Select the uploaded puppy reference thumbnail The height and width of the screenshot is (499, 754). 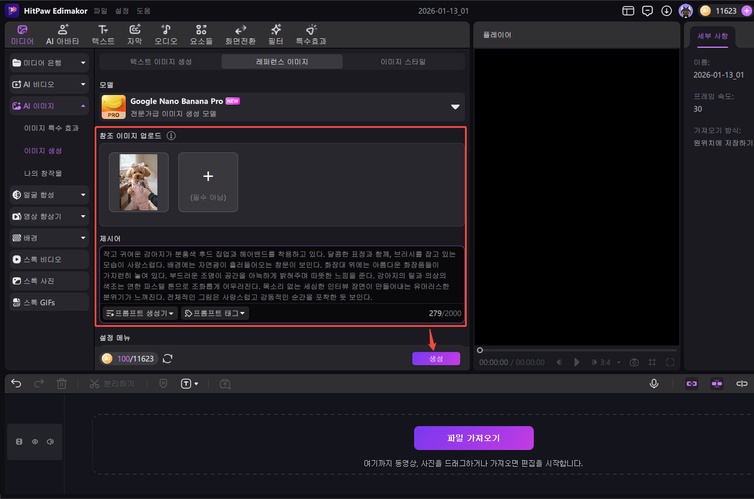click(x=138, y=182)
